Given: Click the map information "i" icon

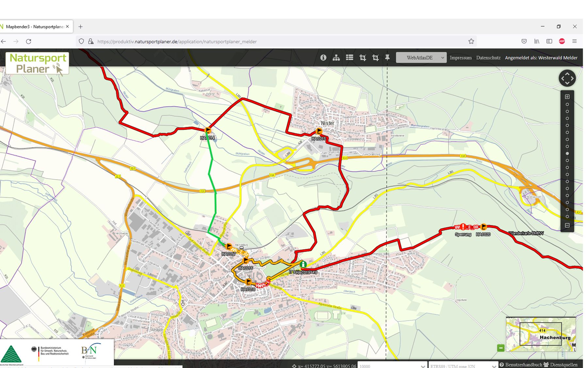Looking at the screenshot, I should (323, 58).
